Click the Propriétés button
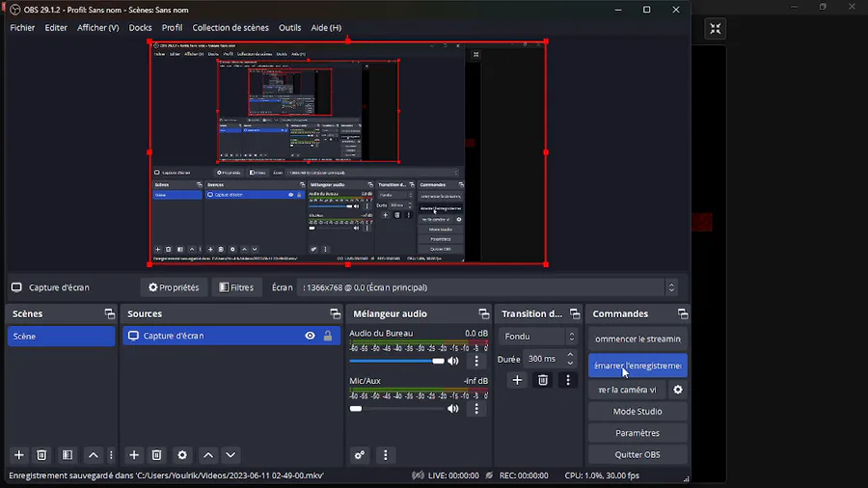This screenshot has width=868, height=488. 174,287
